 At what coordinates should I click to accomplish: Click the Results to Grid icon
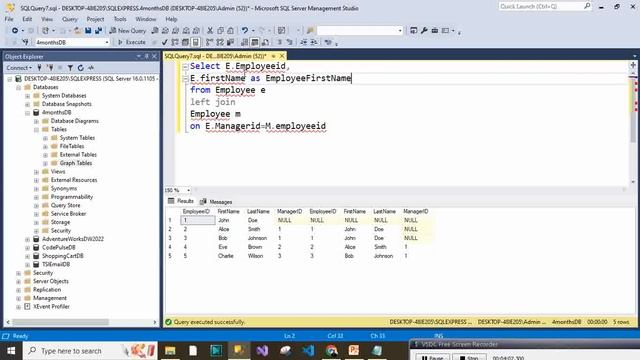(255, 42)
